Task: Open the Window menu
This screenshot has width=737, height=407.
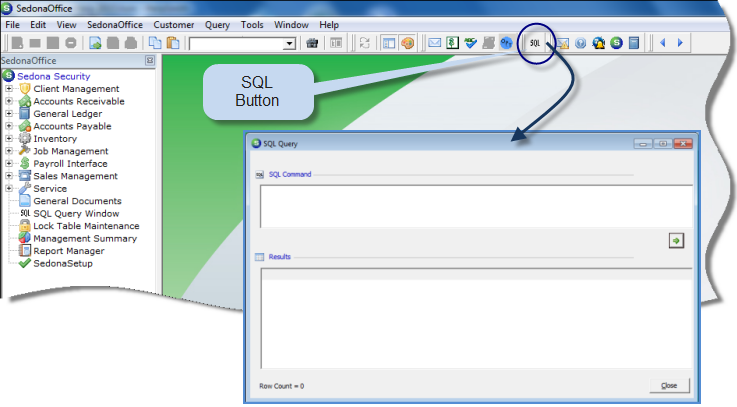Action: pos(291,25)
